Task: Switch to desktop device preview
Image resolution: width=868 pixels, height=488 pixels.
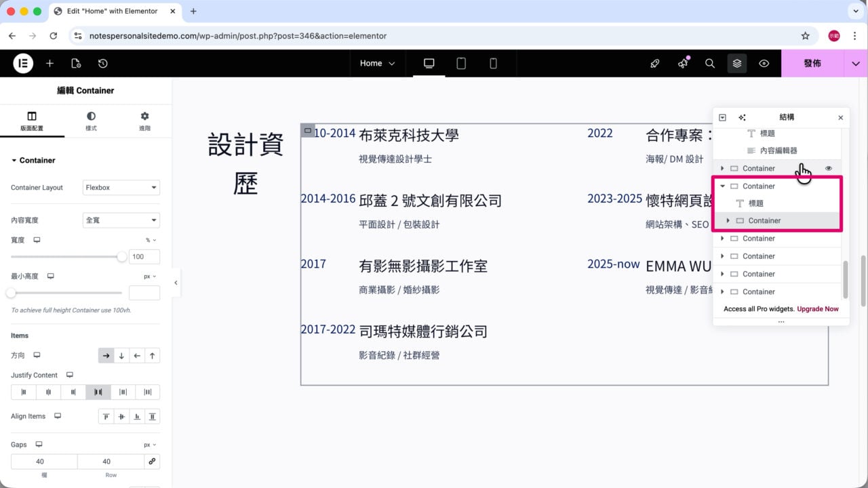Action: (429, 63)
